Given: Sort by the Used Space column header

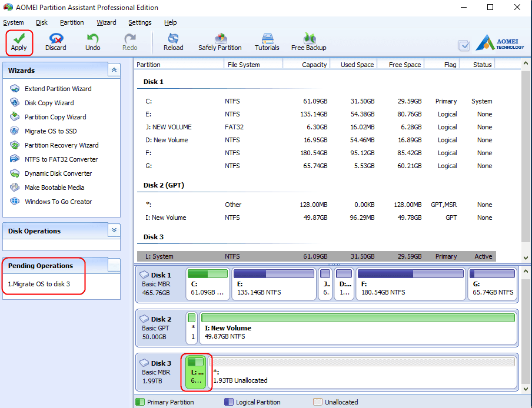Looking at the screenshot, I should (354, 65).
